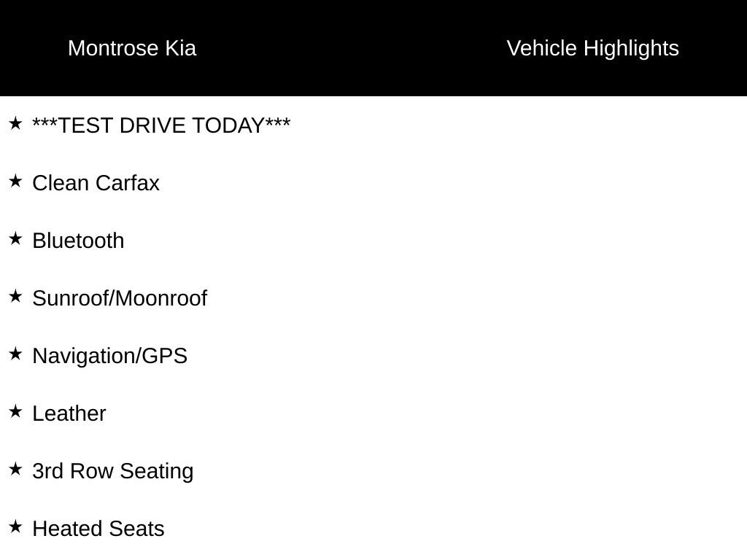The height and width of the screenshot is (560, 747).
Task: Click the star icon beside Leather
Action: tap(15, 411)
